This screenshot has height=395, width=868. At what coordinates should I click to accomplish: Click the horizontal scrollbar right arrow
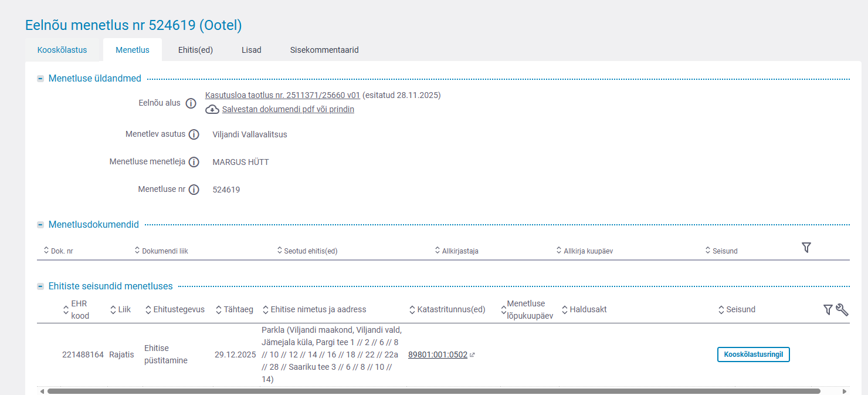point(845,391)
